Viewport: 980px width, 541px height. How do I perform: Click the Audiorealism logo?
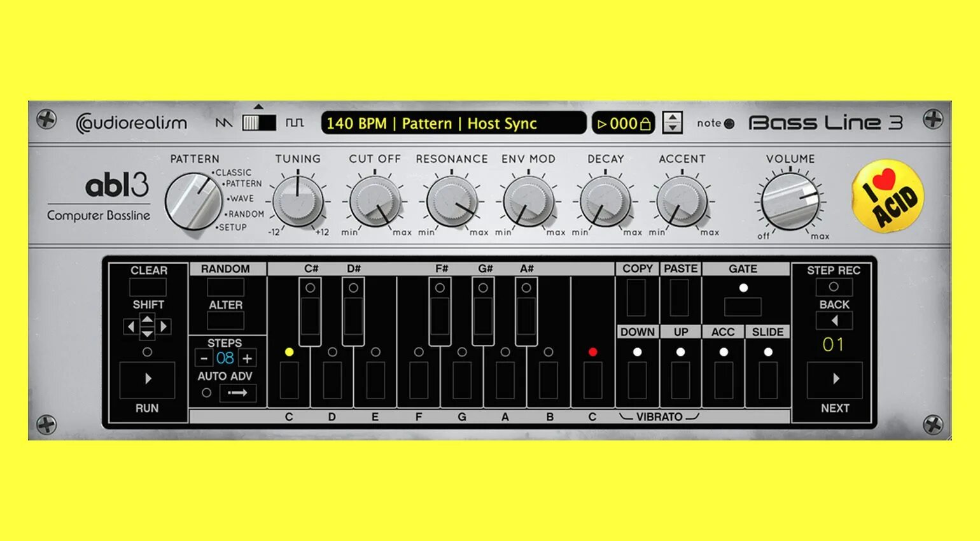132,123
